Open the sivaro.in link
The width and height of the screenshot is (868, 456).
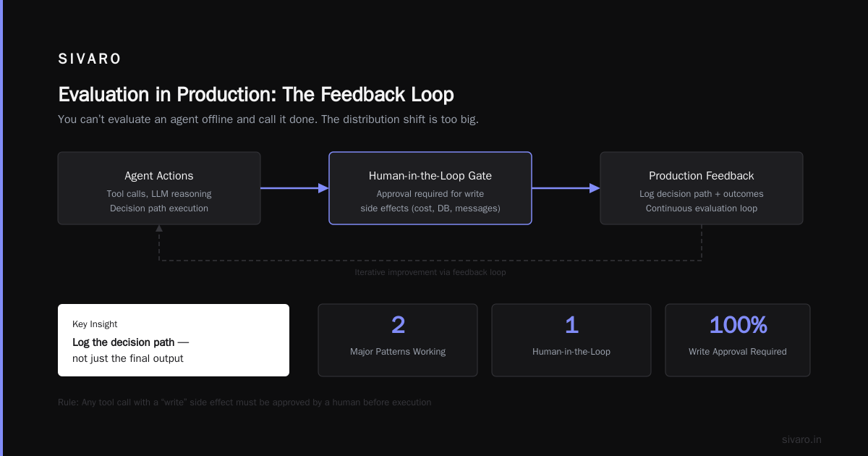(x=802, y=439)
